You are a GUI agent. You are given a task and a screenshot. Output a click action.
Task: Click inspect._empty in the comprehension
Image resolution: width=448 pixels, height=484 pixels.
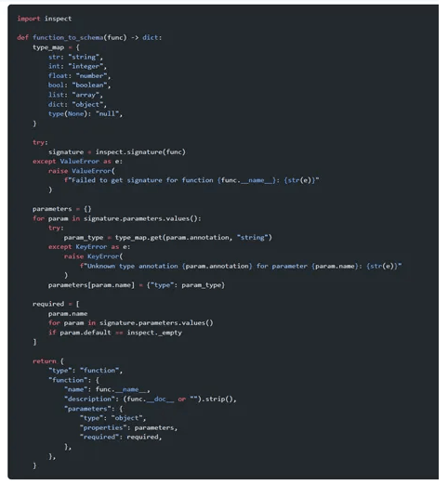coord(154,333)
